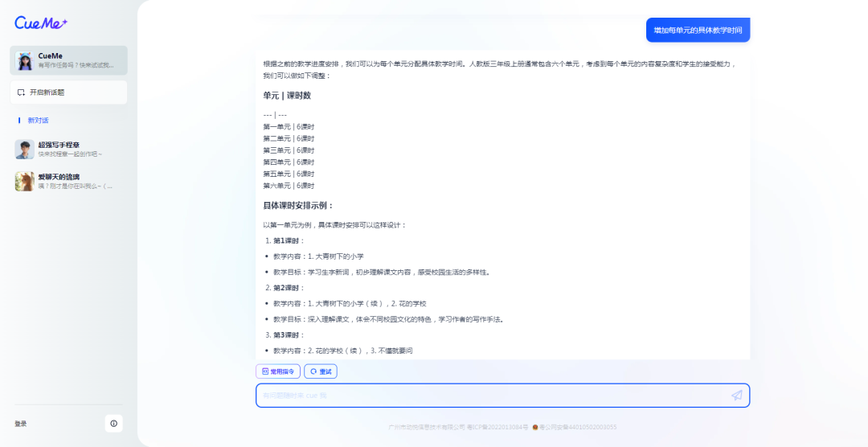Click the 广州市动悦信息技术有限公司 footer text
Screen dimensions: 868x447
click(x=427, y=427)
